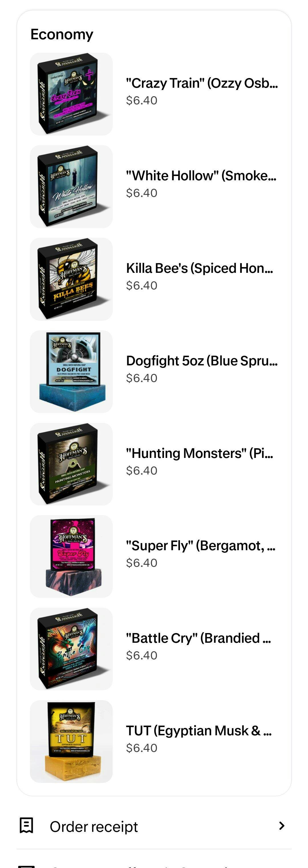
Task: Select "Hunting Monsters" (Pi... item title
Action: (199, 453)
